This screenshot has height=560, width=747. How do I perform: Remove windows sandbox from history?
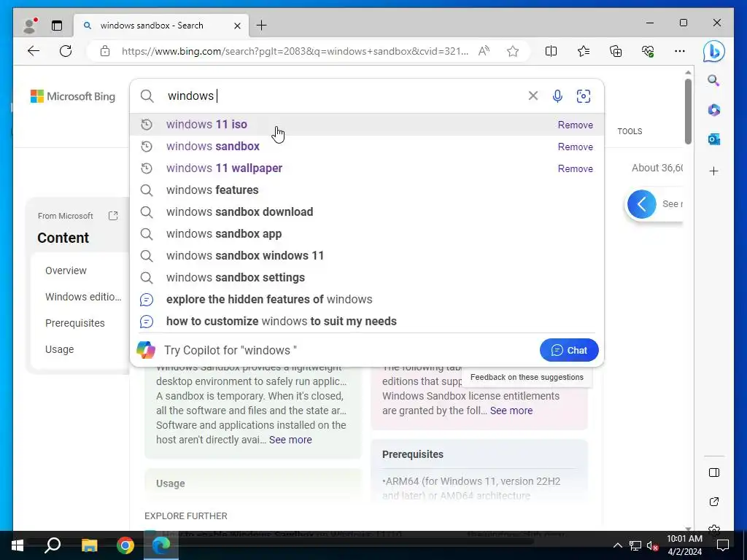click(576, 147)
